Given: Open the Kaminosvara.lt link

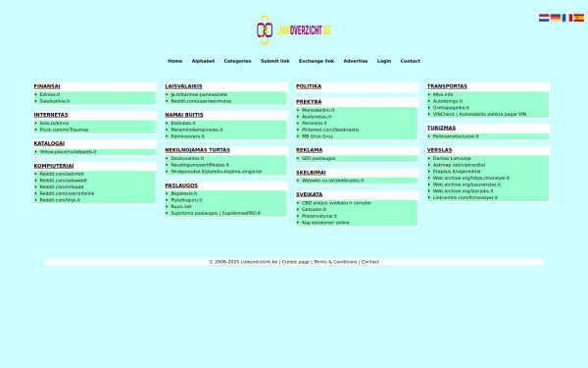Looking at the screenshot, I should [x=187, y=136].
